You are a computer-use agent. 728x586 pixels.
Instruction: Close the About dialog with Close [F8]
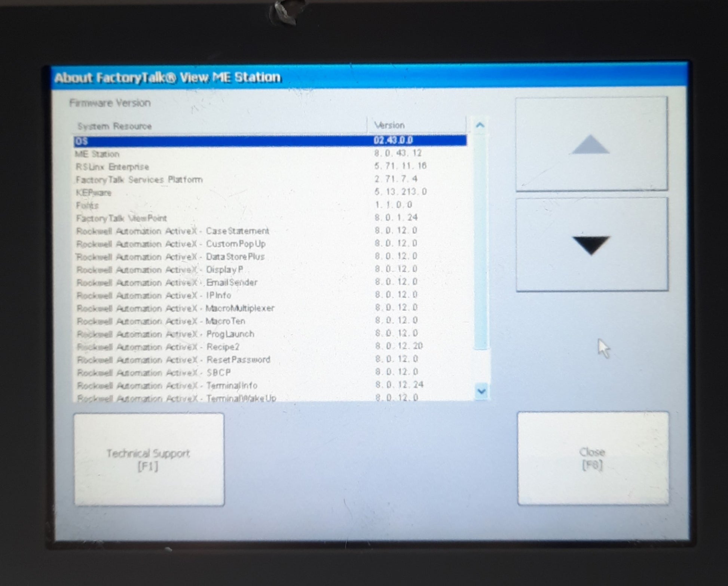(593, 458)
